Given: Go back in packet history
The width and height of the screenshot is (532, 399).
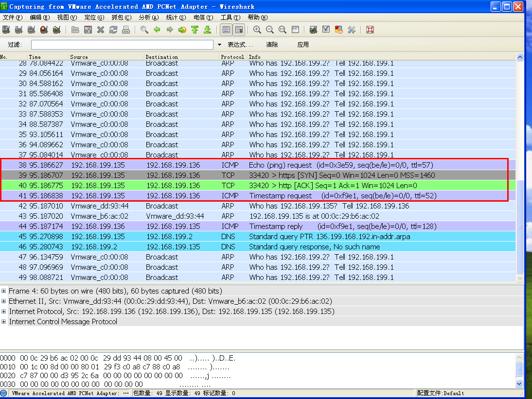Looking at the screenshot, I should [x=157, y=30].
